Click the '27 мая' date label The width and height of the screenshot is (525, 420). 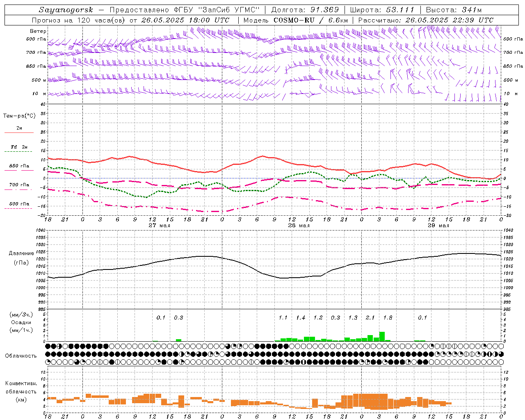160,226
